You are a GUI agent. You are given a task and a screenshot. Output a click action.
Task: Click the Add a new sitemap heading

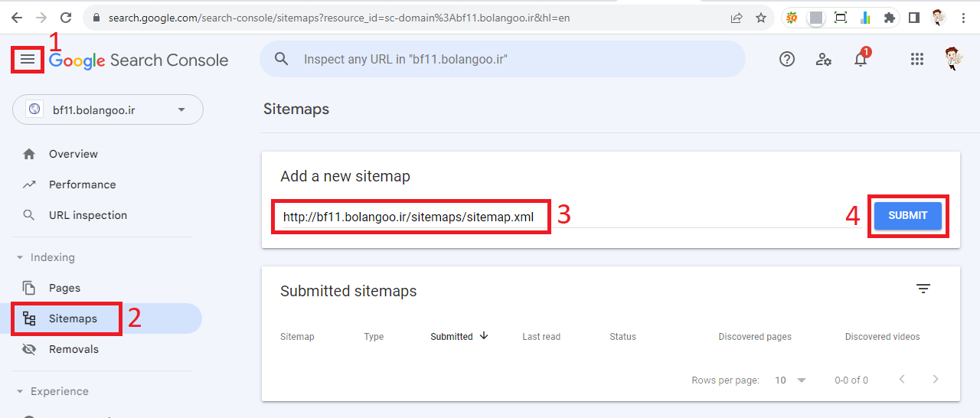pos(345,176)
